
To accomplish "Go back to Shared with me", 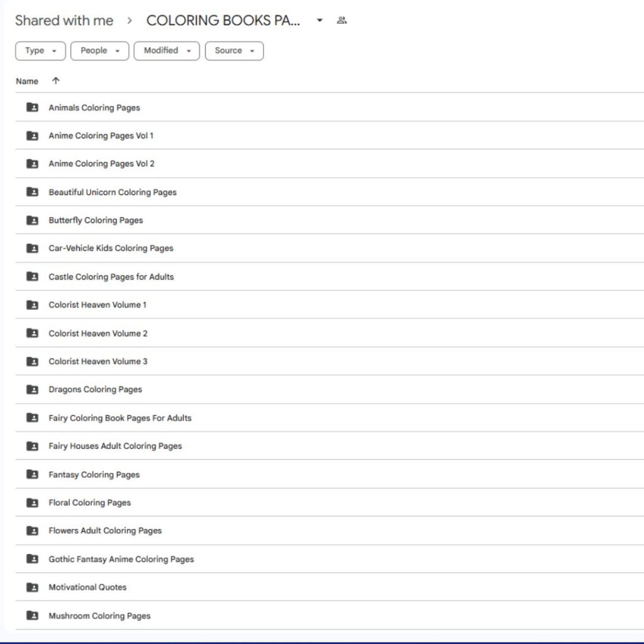I will 64,20.
